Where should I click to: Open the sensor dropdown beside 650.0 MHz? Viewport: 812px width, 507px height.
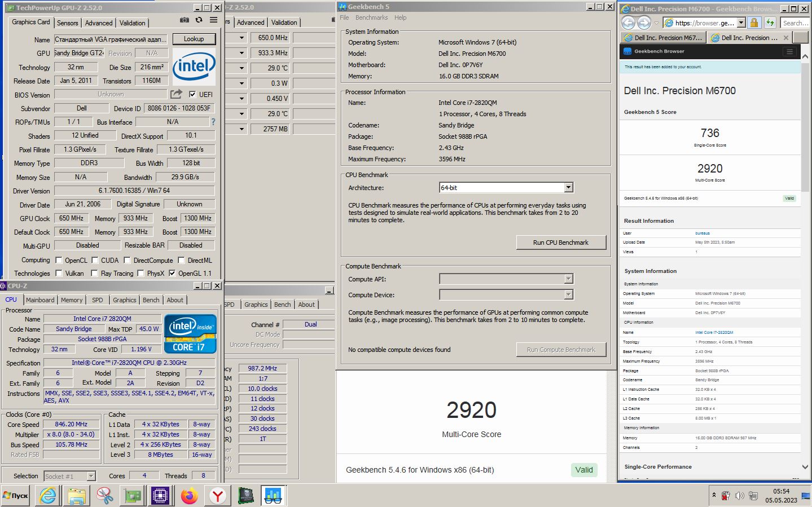242,38
